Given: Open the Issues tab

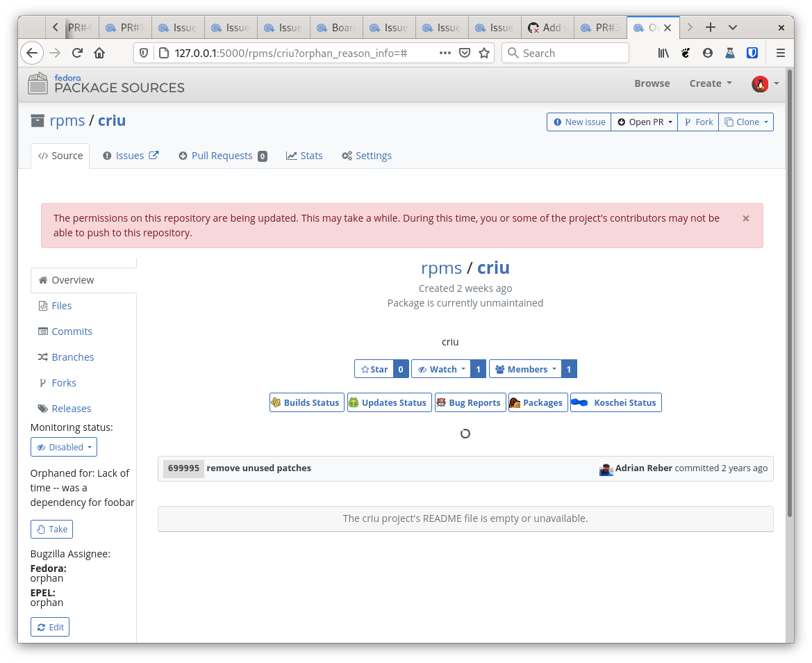Looking at the screenshot, I should pyautogui.click(x=131, y=156).
